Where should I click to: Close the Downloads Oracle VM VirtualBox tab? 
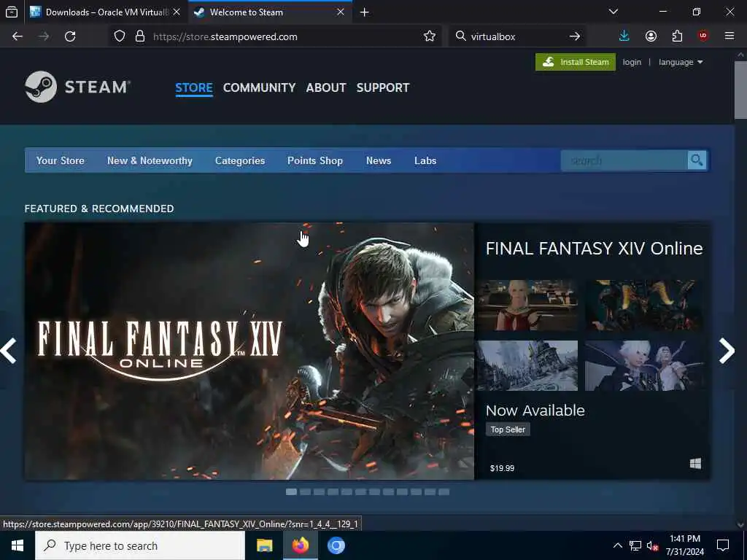click(177, 12)
